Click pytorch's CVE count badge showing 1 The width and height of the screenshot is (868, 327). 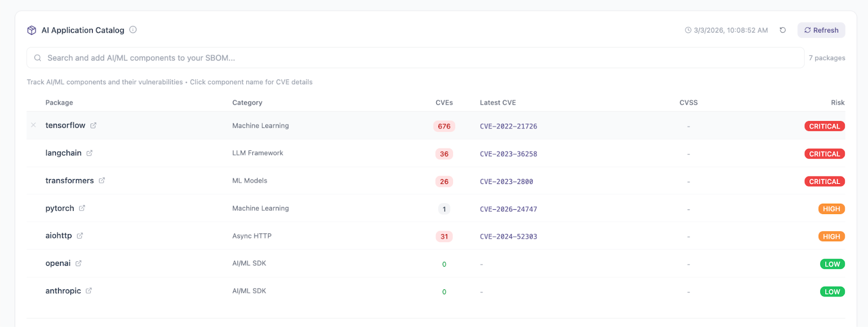click(444, 209)
